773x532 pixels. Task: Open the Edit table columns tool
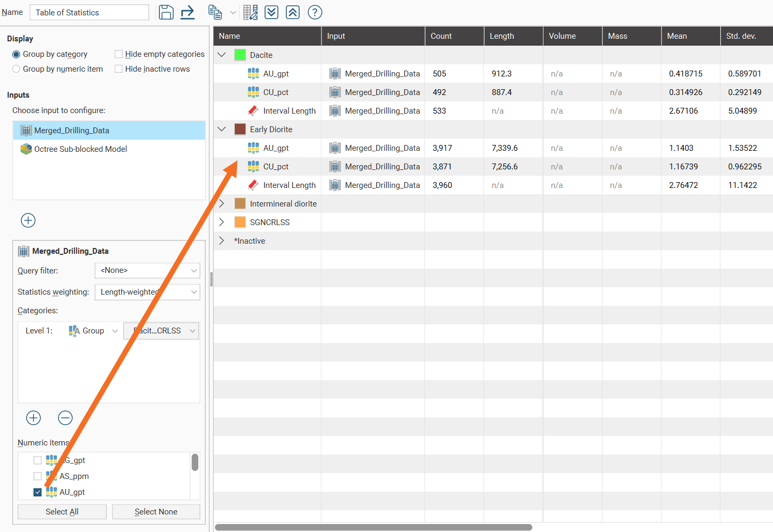(x=250, y=12)
